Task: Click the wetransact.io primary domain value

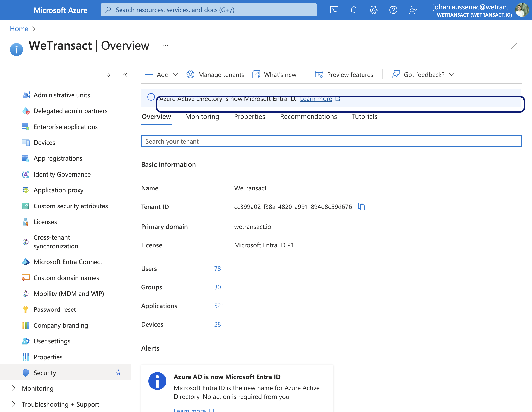Action: (x=253, y=227)
